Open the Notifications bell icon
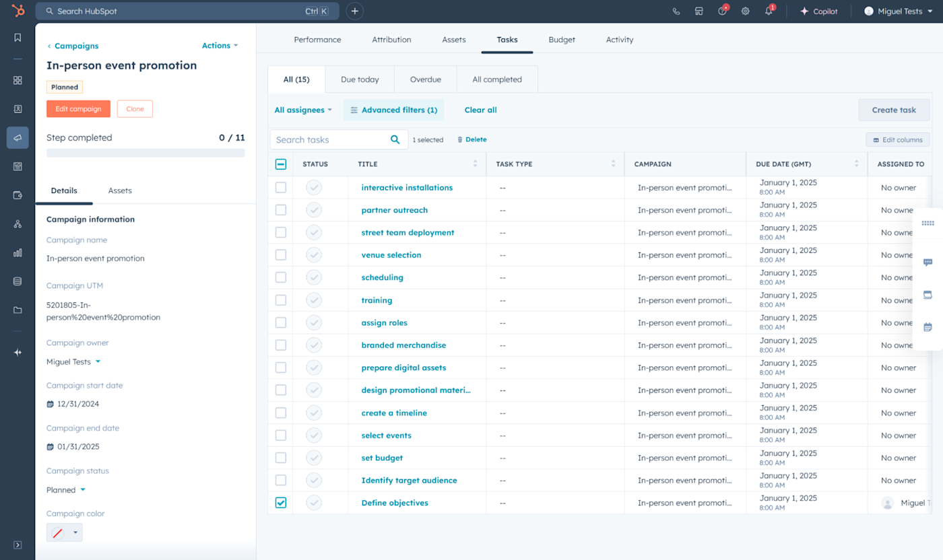This screenshot has width=943, height=560. point(769,11)
